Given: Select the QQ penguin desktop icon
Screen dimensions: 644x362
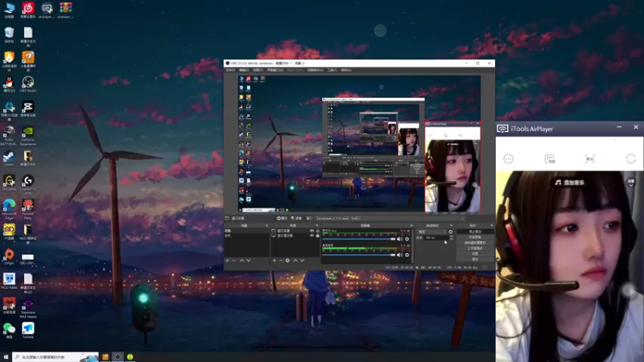Looking at the screenshot, I should click(x=9, y=84).
